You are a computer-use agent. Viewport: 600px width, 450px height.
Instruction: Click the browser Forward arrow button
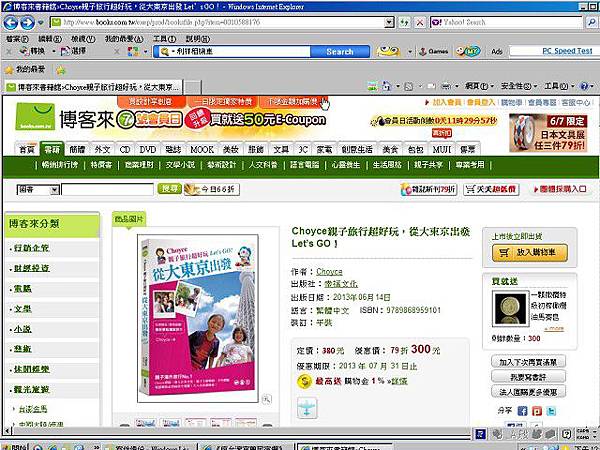(x=27, y=23)
